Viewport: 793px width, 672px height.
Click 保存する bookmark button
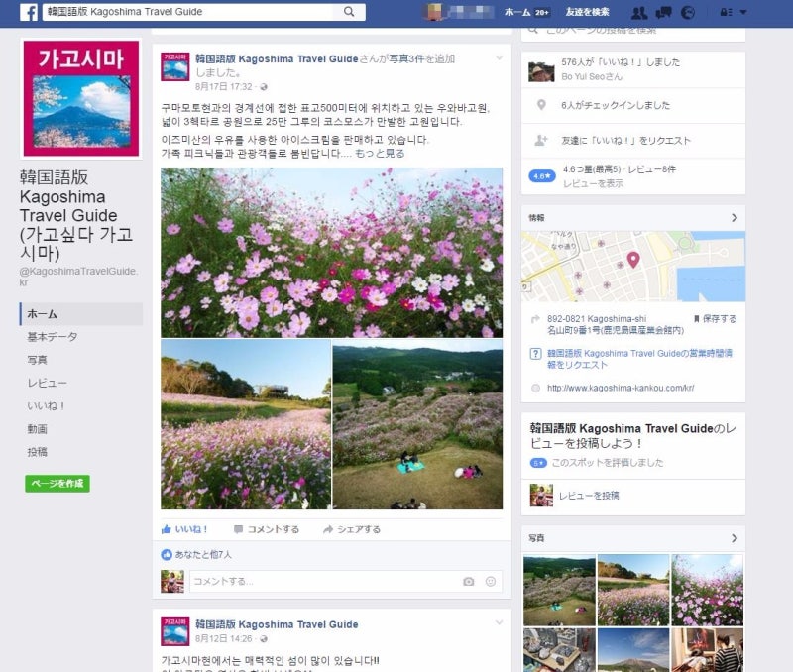tap(715, 319)
